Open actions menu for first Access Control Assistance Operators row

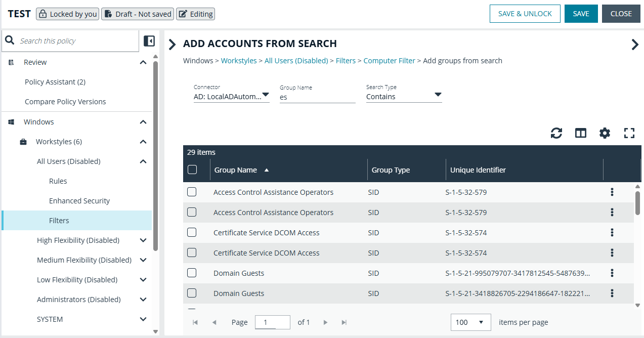pyautogui.click(x=612, y=192)
